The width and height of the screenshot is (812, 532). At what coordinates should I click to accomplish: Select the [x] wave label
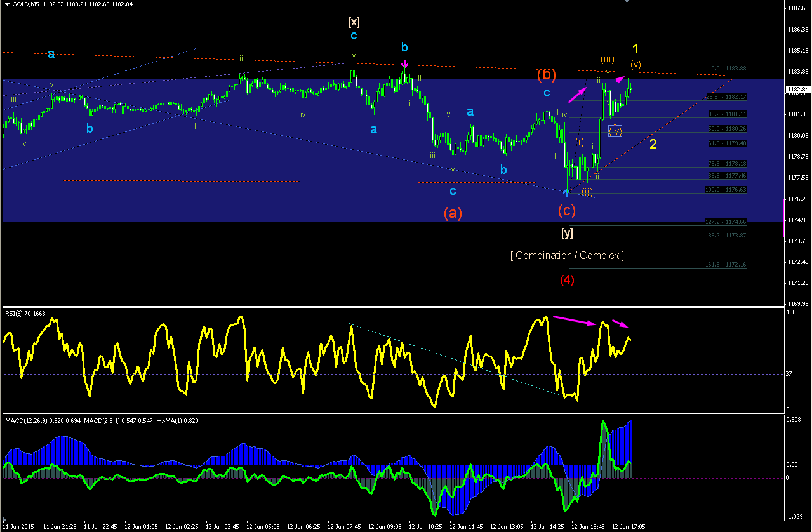354,22
